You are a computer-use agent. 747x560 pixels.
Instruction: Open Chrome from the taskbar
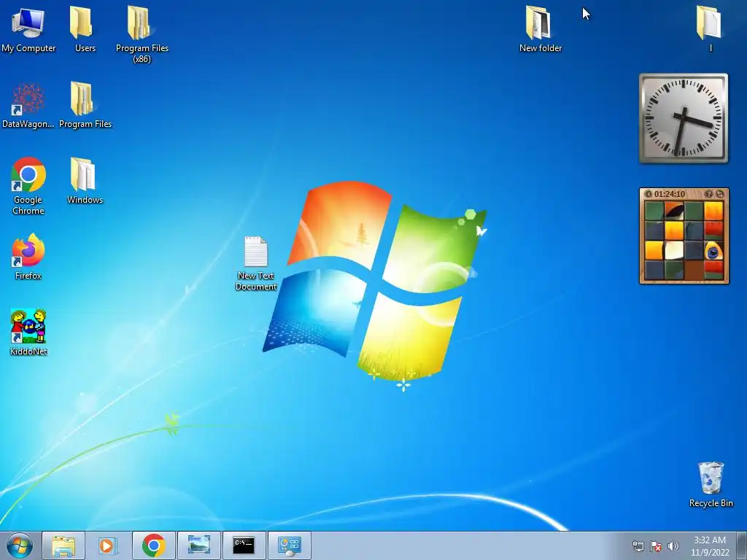pos(153,545)
